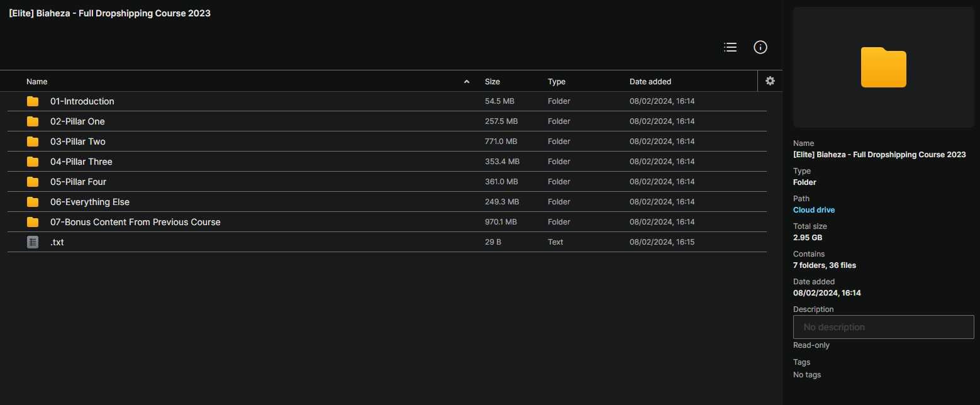Click size 257.5 MB cell
980x405 pixels.
[x=501, y=121]
